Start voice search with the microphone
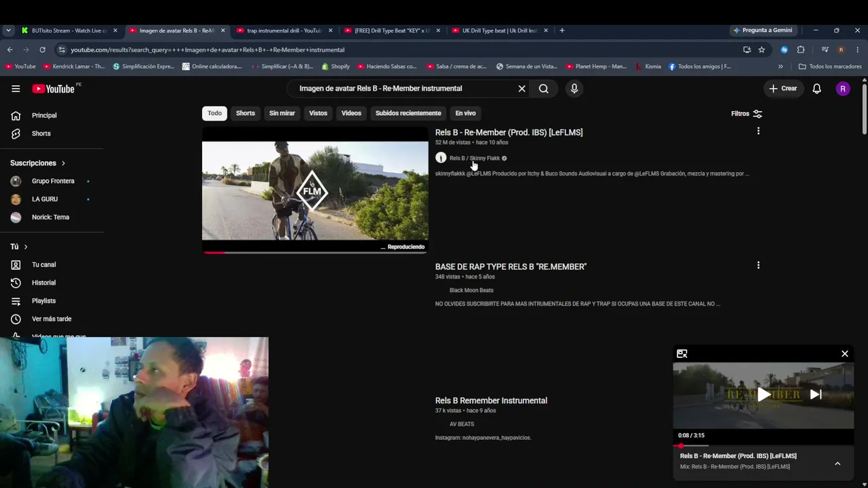 click(x=574, y=89)
